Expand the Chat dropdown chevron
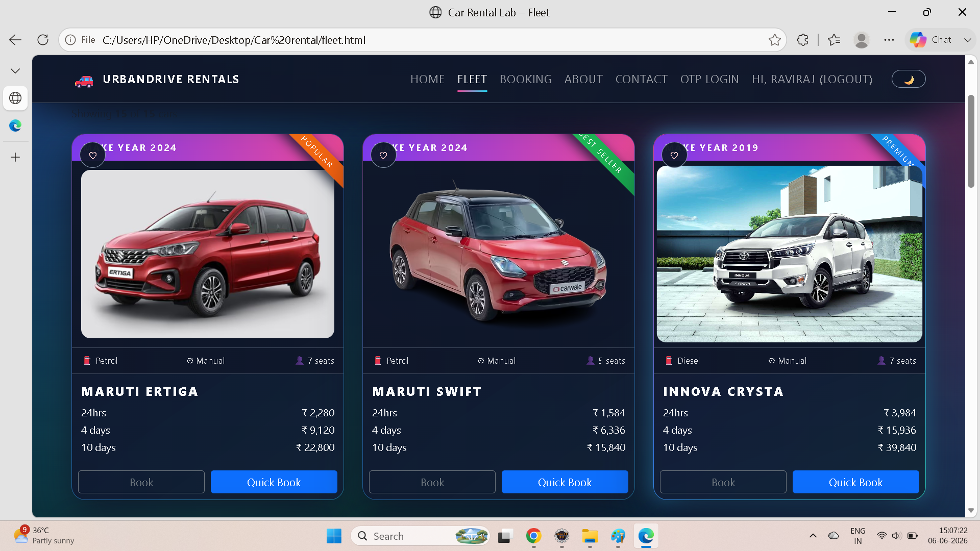Screen dimensions: 980x551 click(x=967, y=40)
